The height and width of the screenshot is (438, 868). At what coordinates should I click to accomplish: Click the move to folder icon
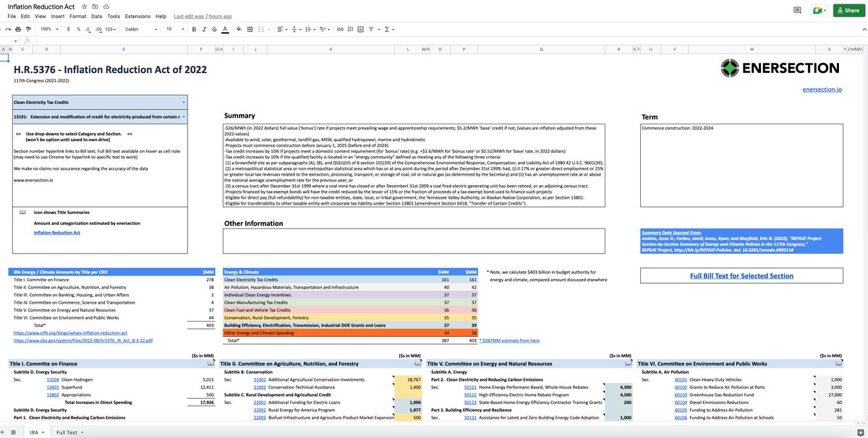[95, 7]
